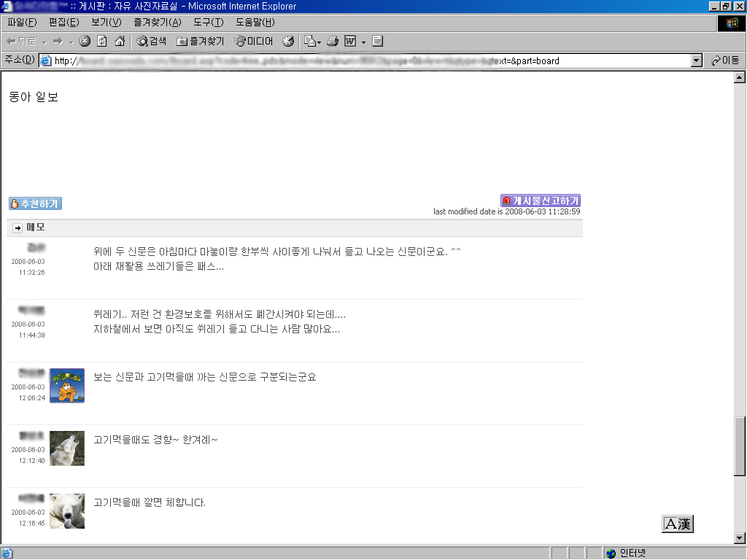The width and height of the screenshot is (747, 560).
Task: Open the Mail toolbar dropdown arrow
Action: (319, 42)
